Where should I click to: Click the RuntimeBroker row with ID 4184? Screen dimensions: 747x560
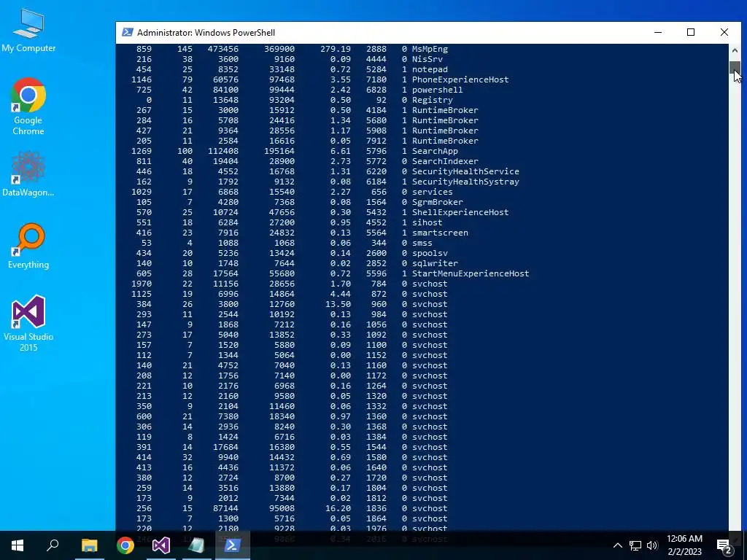[305, 111]
